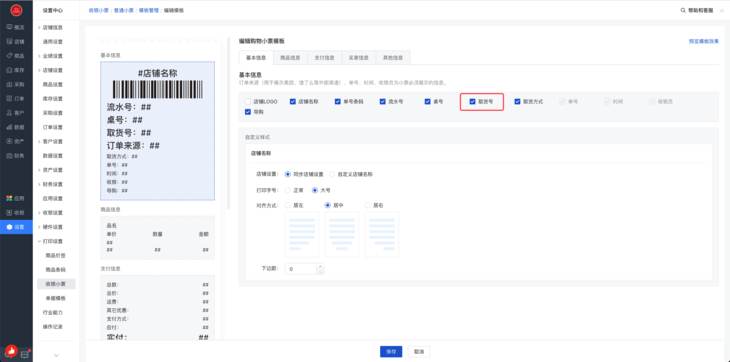This screenshot has width=730, height=362.
Task: Uncheck the 桌号 checkbox
Action: click(427, 101)
